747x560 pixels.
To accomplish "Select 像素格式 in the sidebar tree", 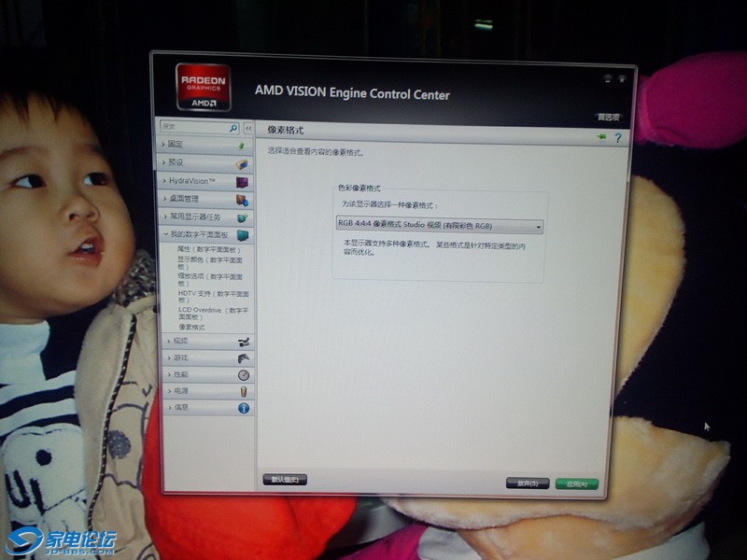I will click(x=191, y=327).
